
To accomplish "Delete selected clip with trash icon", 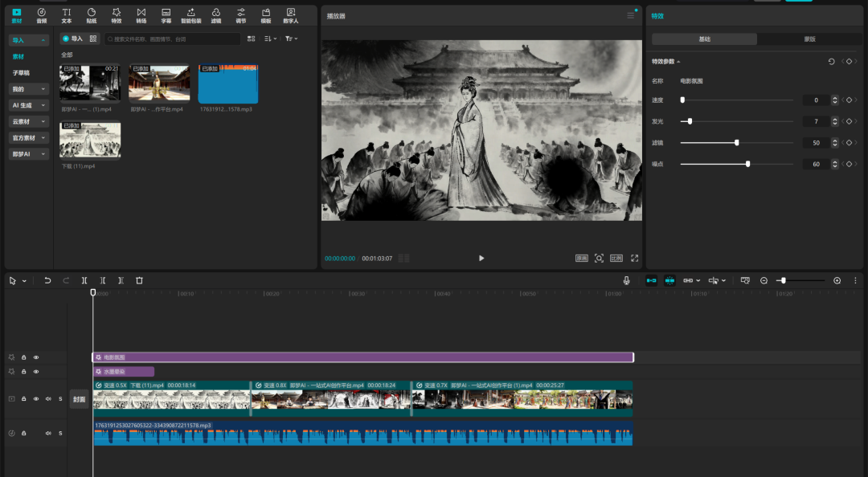I will pyautogui.click(x=139, y=280).
